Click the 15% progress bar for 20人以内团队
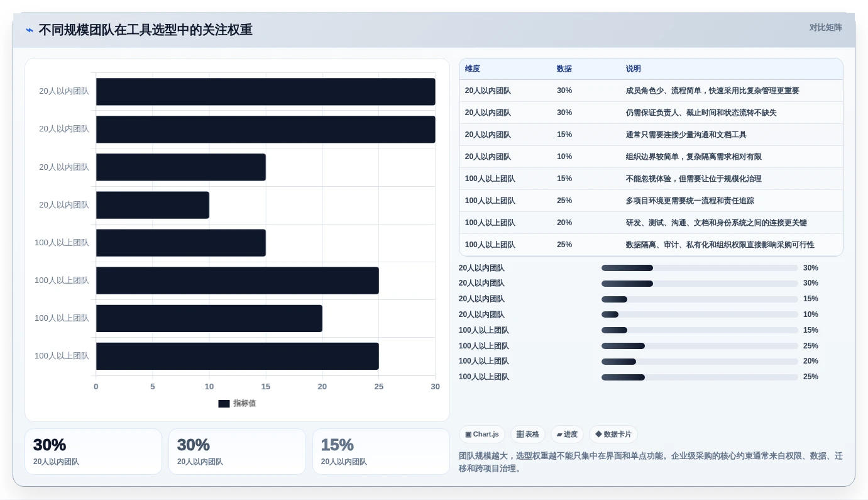The width and height of the screenshot is (868, 500). coord(700,299)
